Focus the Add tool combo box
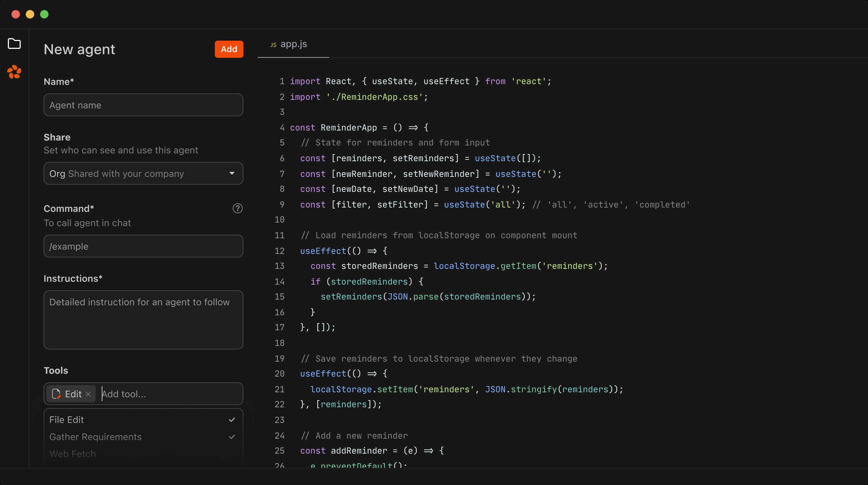 (x=171, y=394)
